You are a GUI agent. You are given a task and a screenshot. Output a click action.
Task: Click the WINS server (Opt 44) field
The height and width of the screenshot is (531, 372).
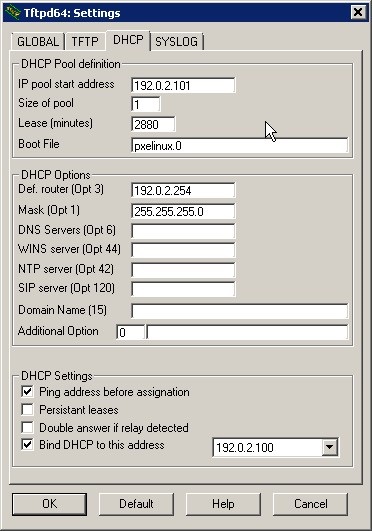[183, 250]
